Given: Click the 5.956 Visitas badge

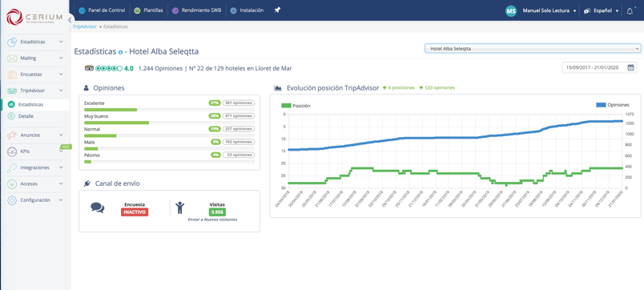Looking at the screenshot, I should pyautogui.click(x=217, y=212).
